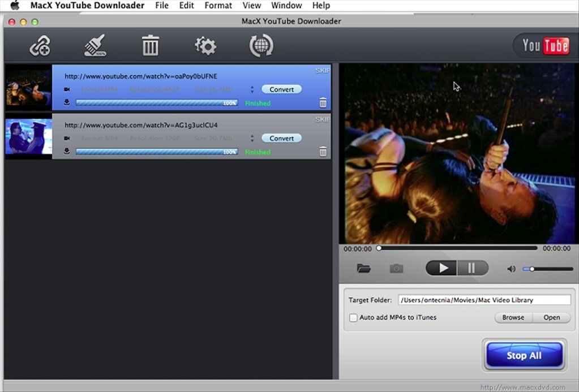Delete the oaPoy0bUFNE download via trash icon
Viewport: 579px width, 392px height.
[x=323, y=102]
